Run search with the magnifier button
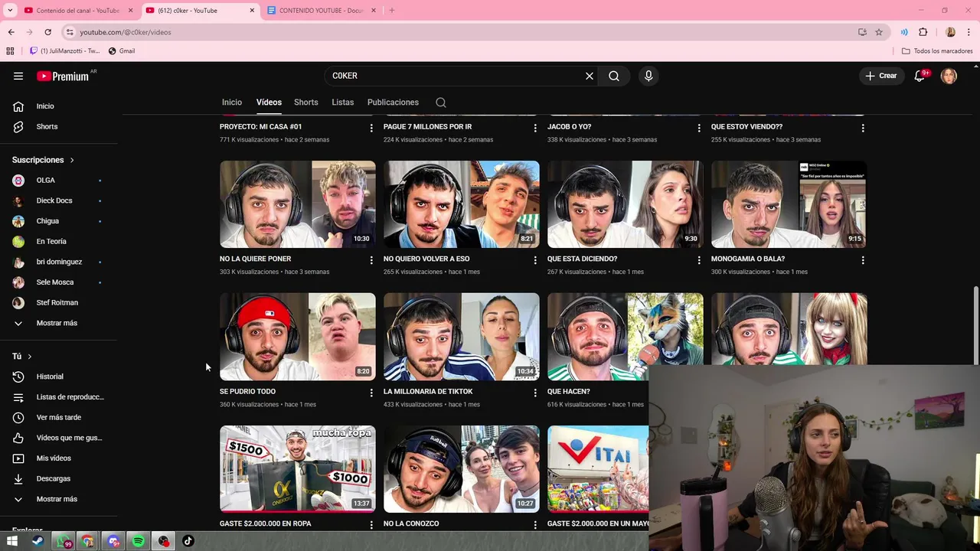The width and height of the screenshot is (980, 551). [614, 76]
